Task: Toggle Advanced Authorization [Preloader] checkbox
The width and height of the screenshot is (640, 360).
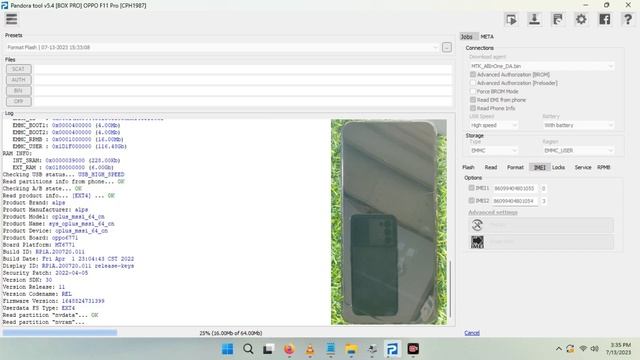Action: pyautogui.click(x=473, y=83)
